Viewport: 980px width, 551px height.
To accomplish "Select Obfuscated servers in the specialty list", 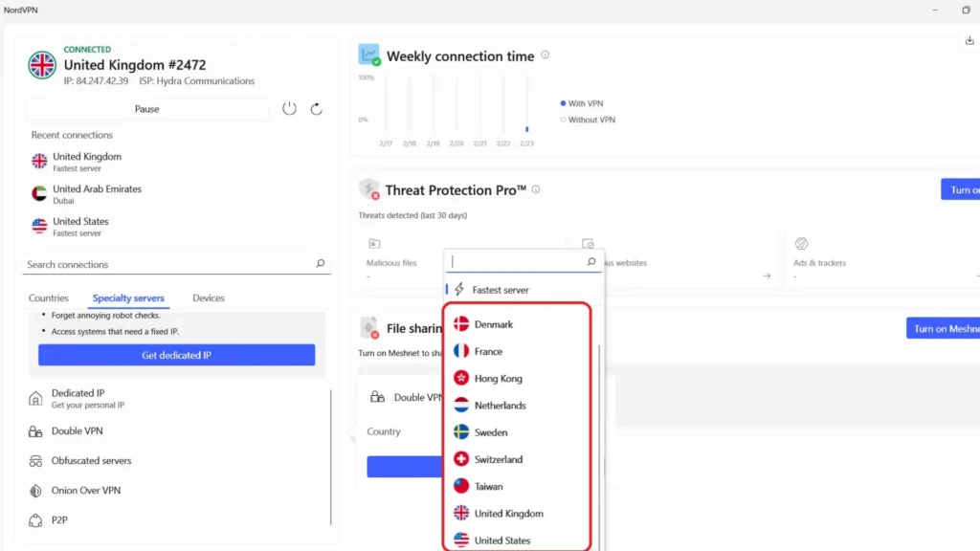I will pos(177,461).
